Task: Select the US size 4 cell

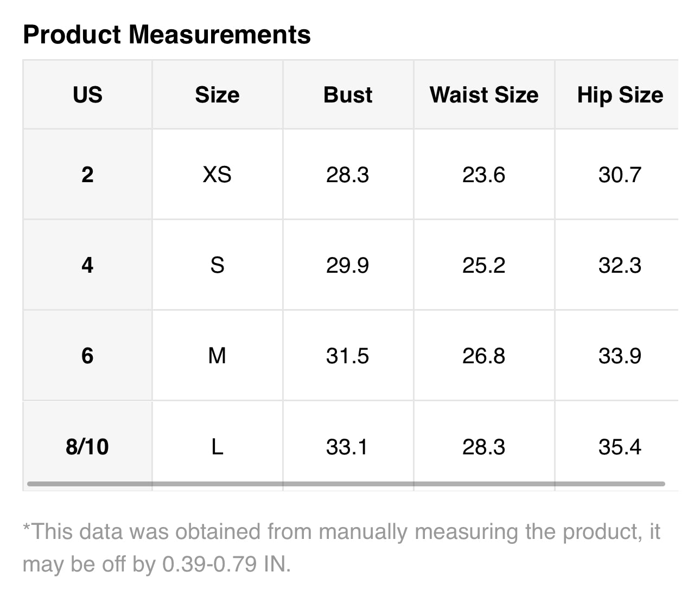Action: coord(87,265)
